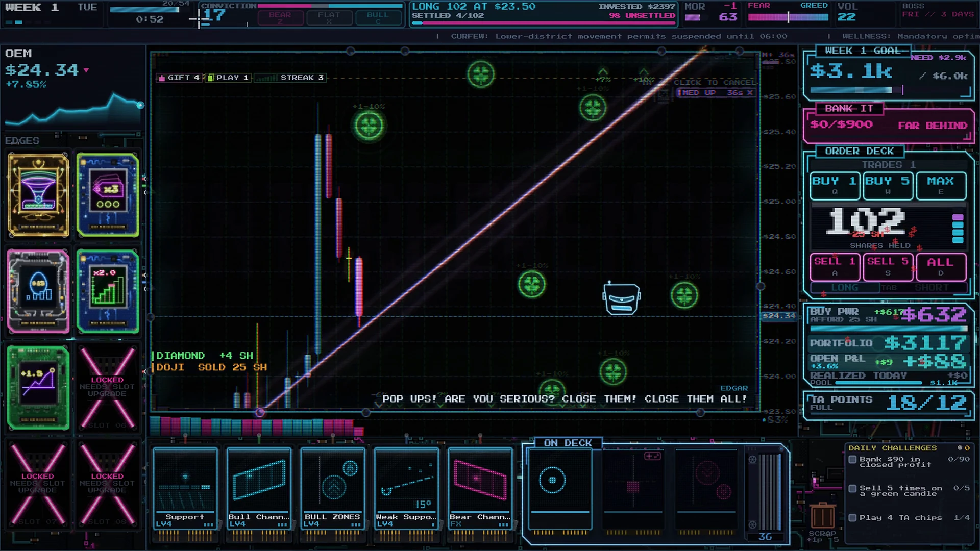The image size is (980, 551).
Task: Click the BUY 1 order button
Action: click(x=835, y=185)
